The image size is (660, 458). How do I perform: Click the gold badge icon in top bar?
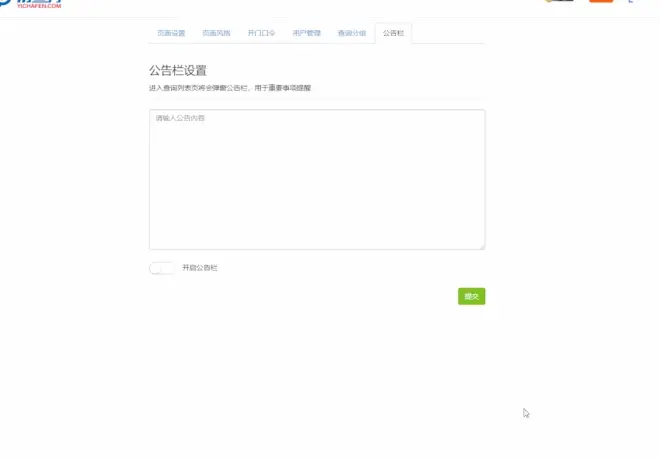559,1
